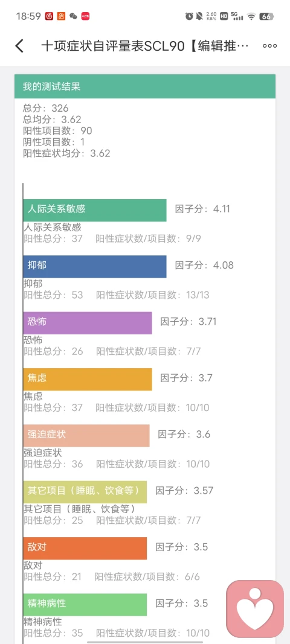Tap the muted bell status icon
The height and width of the screenshot is (644, 290).
click(199, 16)
